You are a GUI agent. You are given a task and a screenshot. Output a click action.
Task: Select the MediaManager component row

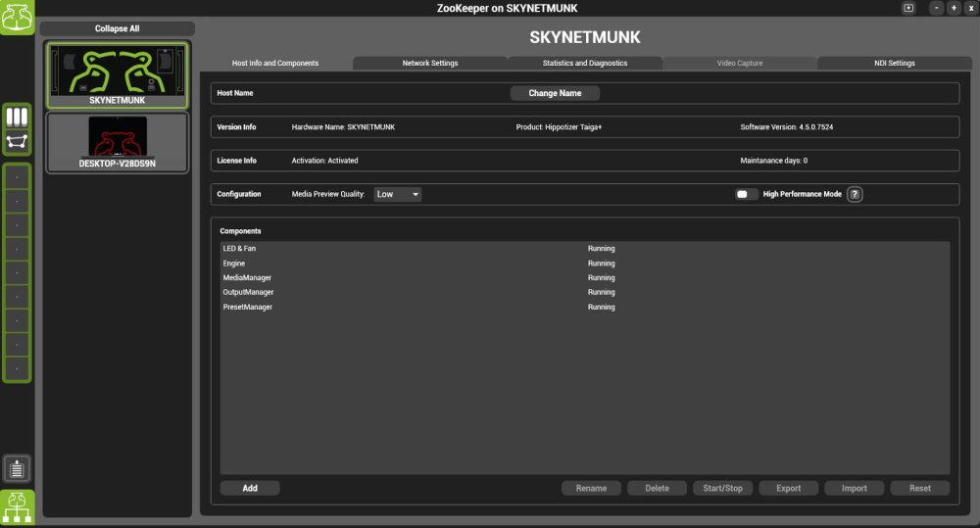[585, 277]
